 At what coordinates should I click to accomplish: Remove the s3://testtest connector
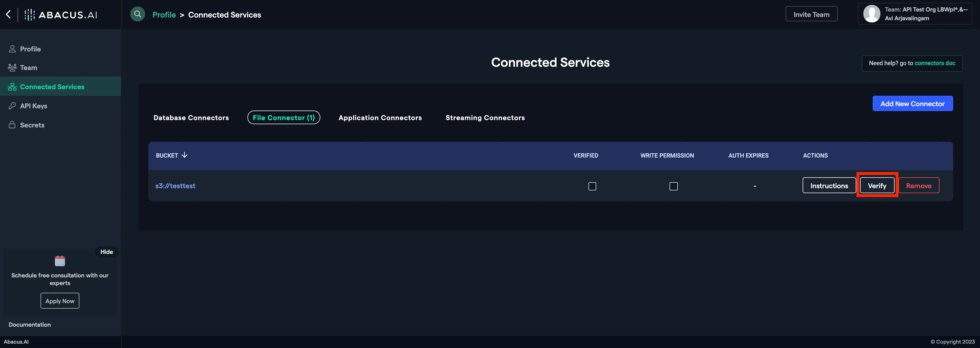tap(918, 185)
